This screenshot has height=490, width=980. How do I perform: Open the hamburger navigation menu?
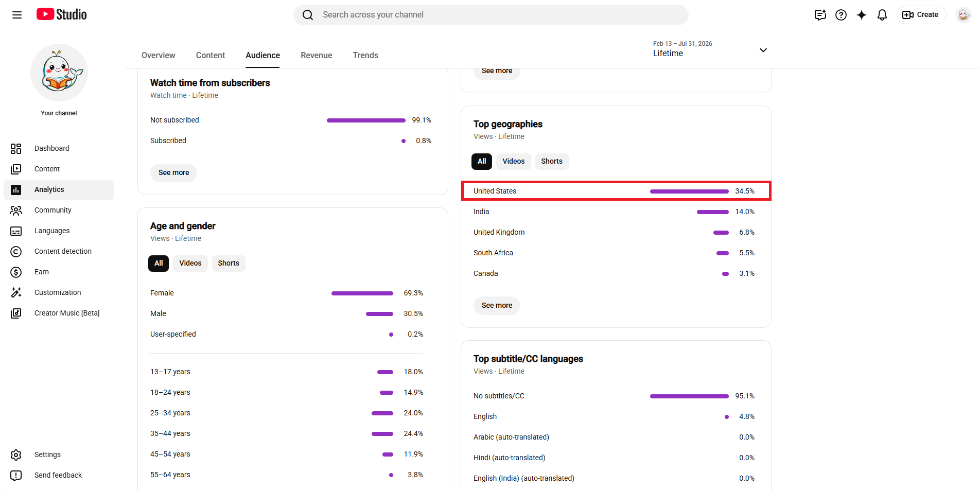coord(17,15)
